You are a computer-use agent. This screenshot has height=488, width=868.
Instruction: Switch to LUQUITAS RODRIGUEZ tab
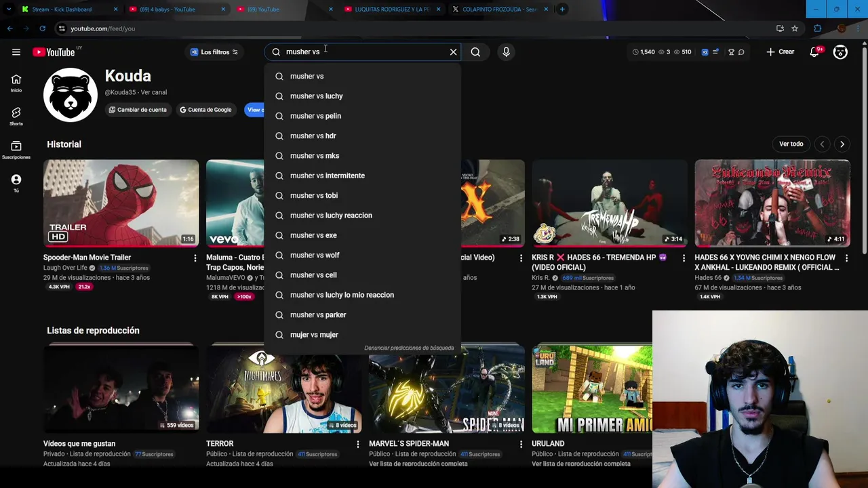pos(393,9)
